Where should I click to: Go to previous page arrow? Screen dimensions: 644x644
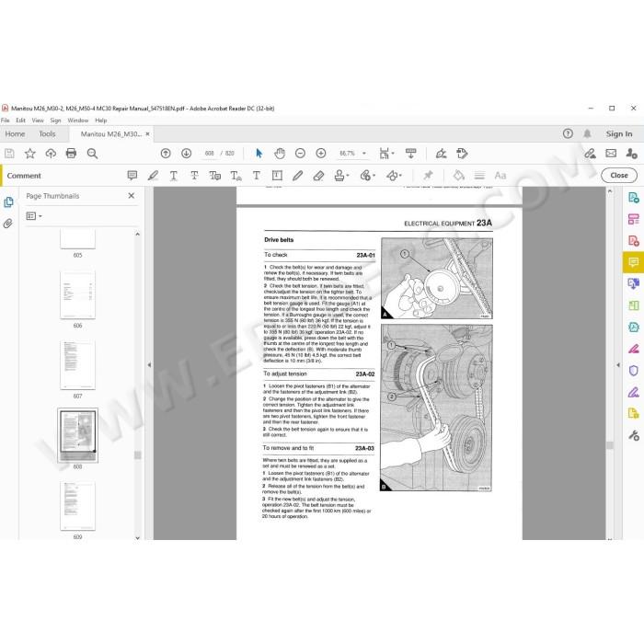click(166, 154)
